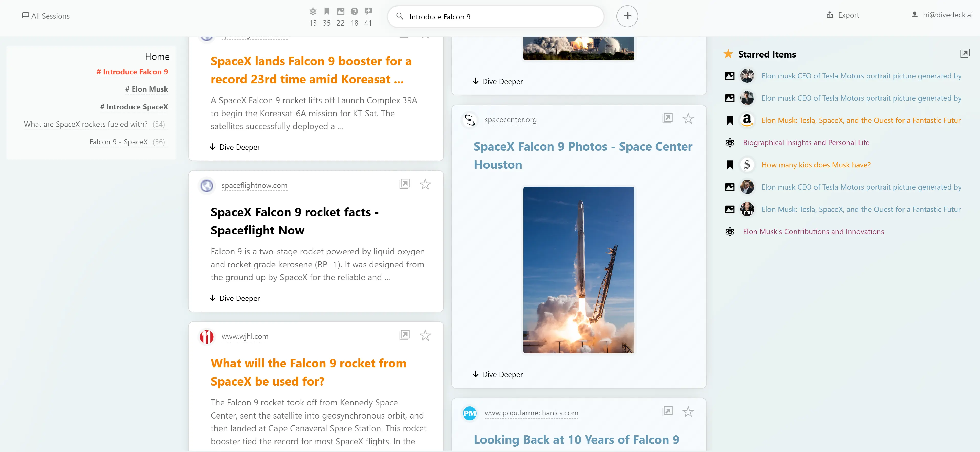Star the www.wjhl.com card
The image size is (980, 452).
point(425,335)
